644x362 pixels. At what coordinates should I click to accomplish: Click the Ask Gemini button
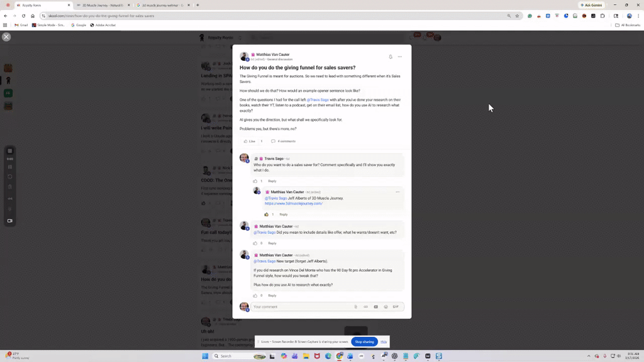591,5
